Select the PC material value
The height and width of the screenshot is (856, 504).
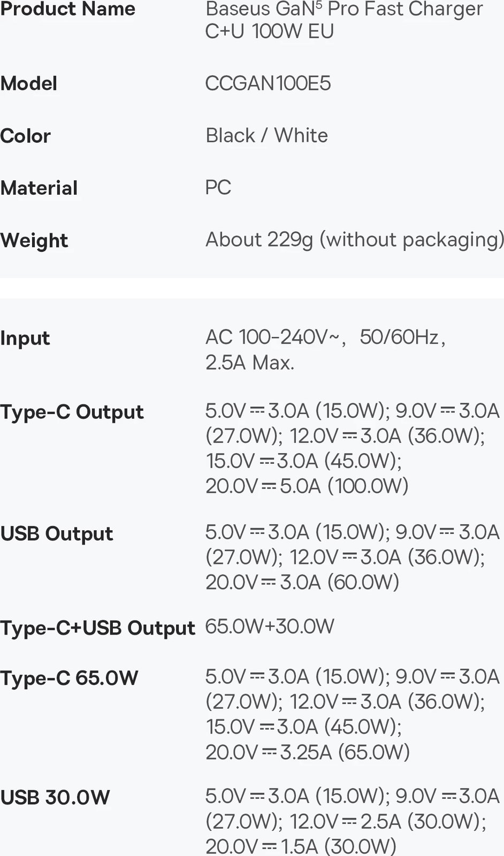218,187
